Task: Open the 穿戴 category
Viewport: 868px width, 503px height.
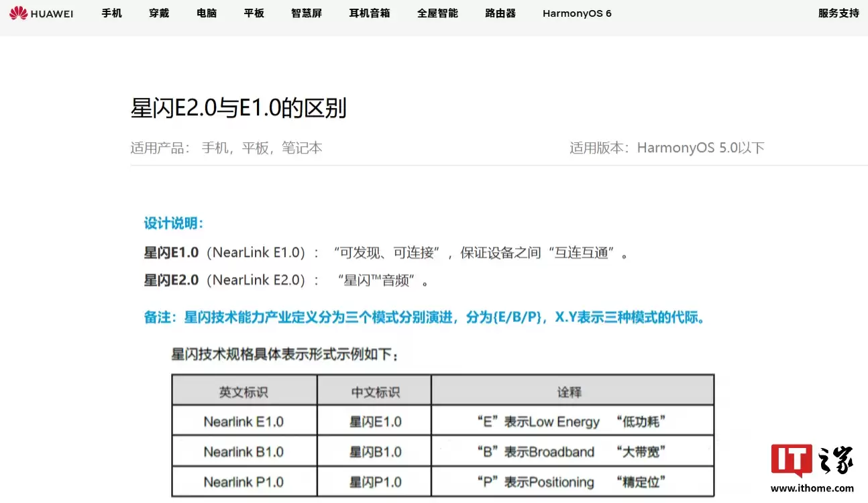Action: click(159, 13)
